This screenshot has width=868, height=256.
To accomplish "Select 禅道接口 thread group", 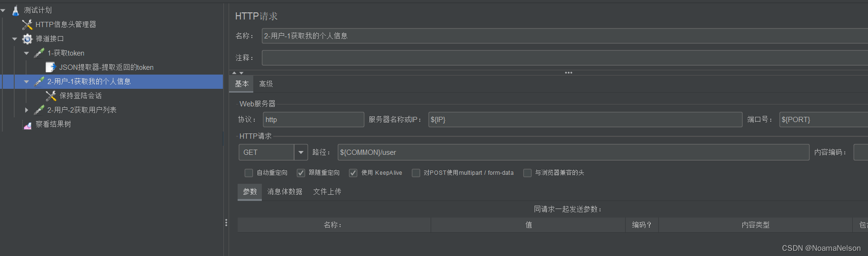I will [50, 39].
